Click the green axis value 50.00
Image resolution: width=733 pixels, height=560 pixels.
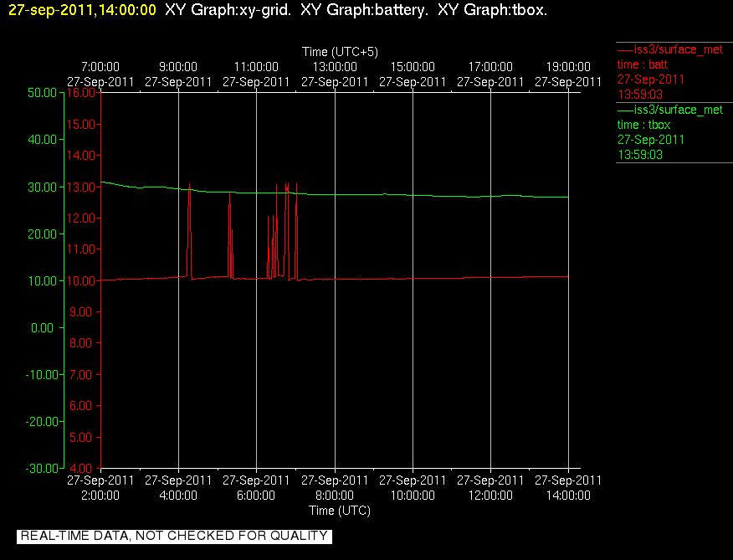coord(42,93)
